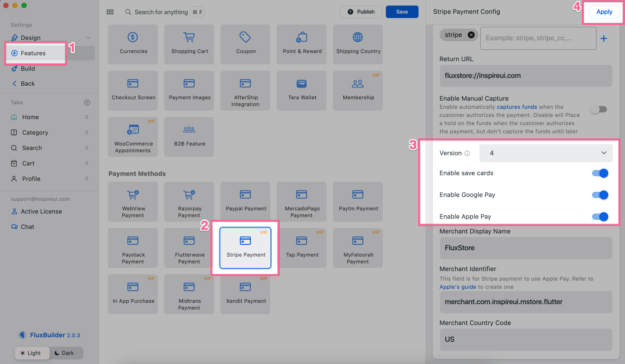Click the Return URL input field
Viewport: 625px width, 364px height.
[526, 76]
